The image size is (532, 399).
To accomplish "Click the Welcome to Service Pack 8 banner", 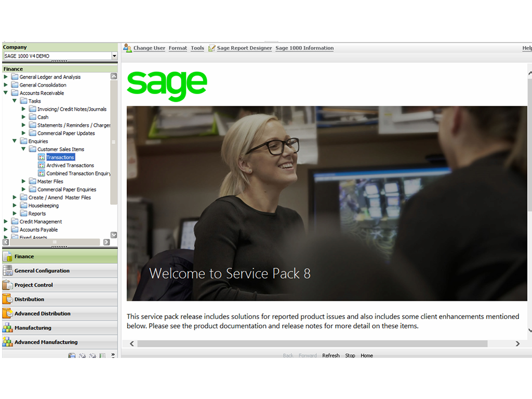I will pyautogui.click(x=327, y=203).
